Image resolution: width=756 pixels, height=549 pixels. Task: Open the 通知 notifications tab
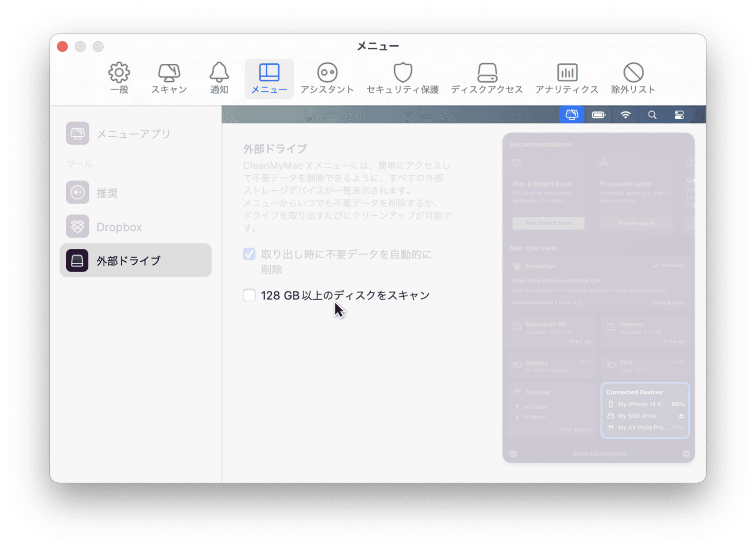pyautogui.click(x=219, y=78)
